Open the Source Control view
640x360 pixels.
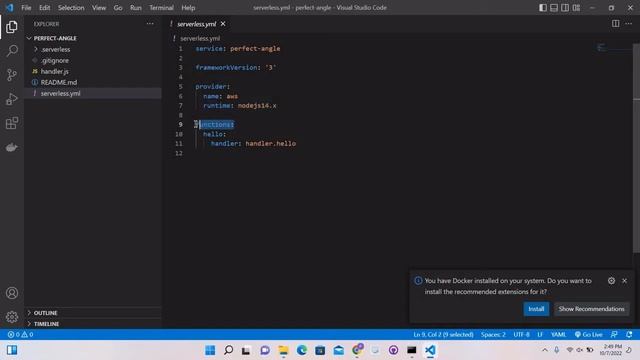12,75
